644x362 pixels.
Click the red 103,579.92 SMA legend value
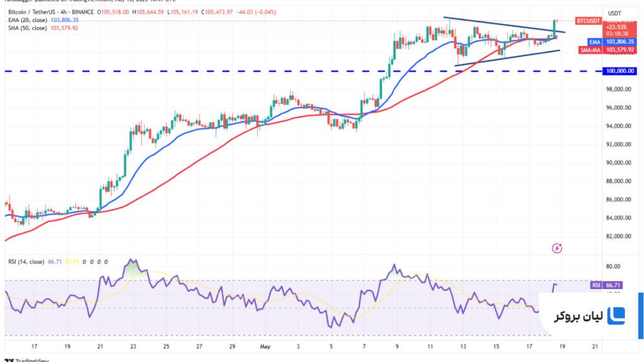(x=64, y=28)
